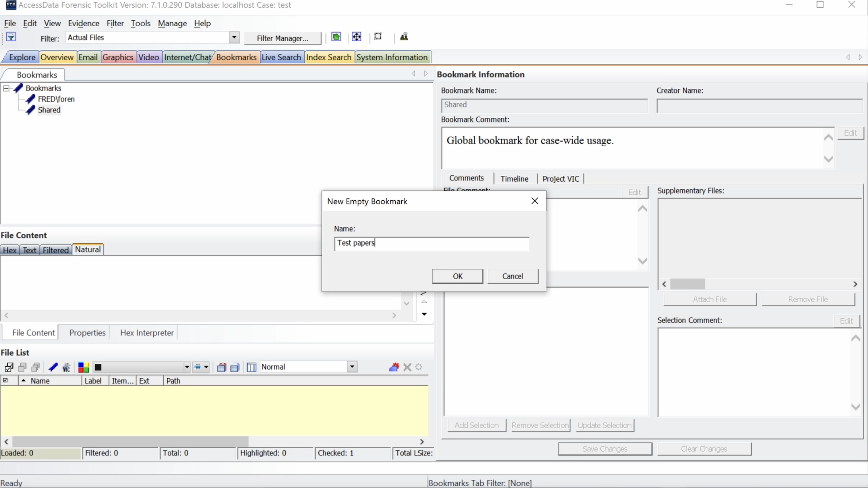Screen dimensions: 868x488
Task: Click the green locked-filter toolbar icon
Action: (336, 37)
